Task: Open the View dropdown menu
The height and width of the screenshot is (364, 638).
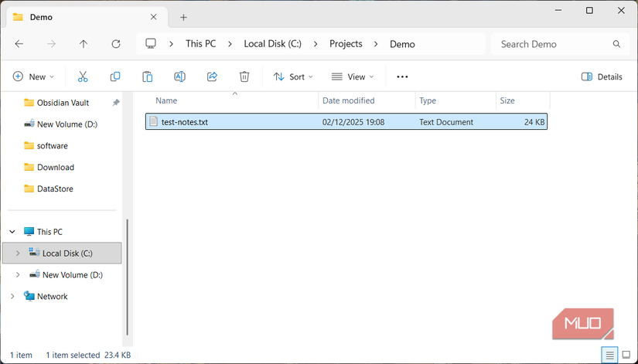Action: coord(353,77)
